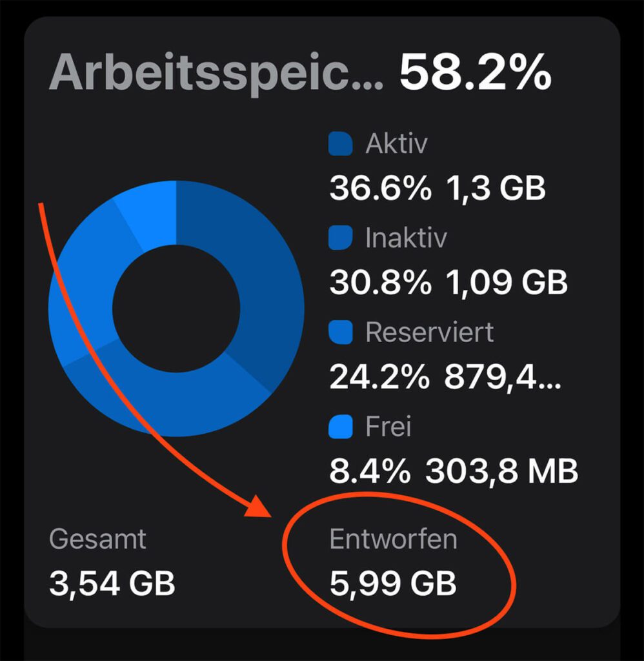Screen dimensions: 644x661
Task: Open the Entworfen section label
Action: pyautogui.click(x=394, y=537)
